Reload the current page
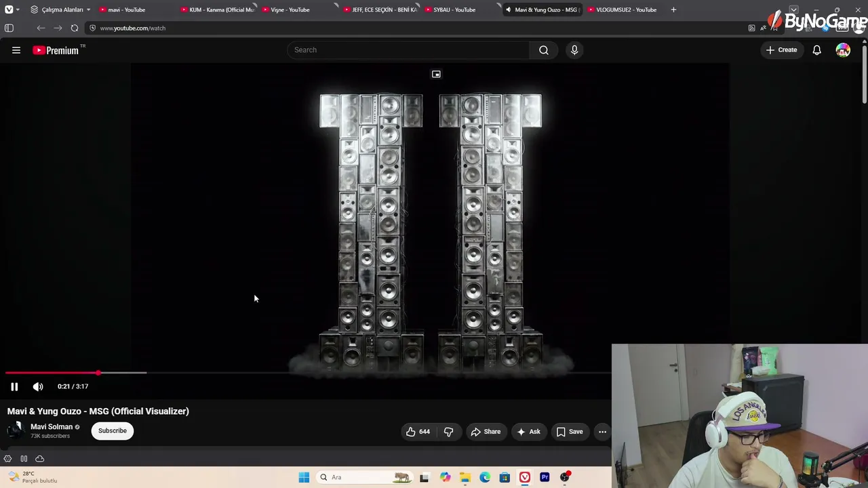 [x=75, y=28]
